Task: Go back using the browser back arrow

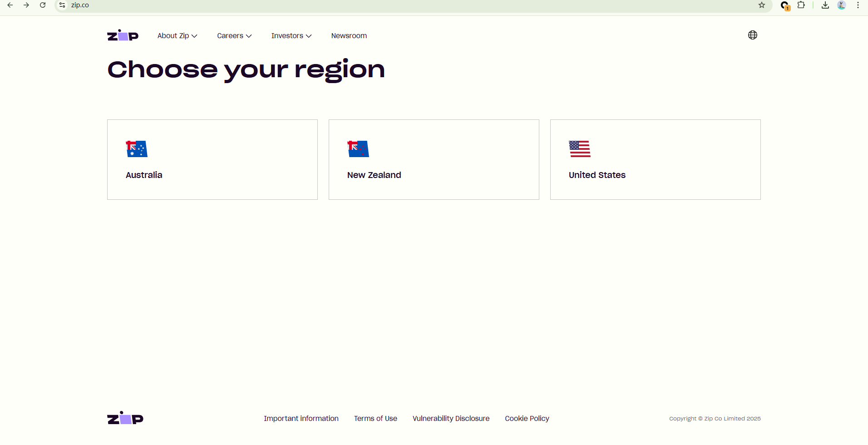Action: coord(10,5)
